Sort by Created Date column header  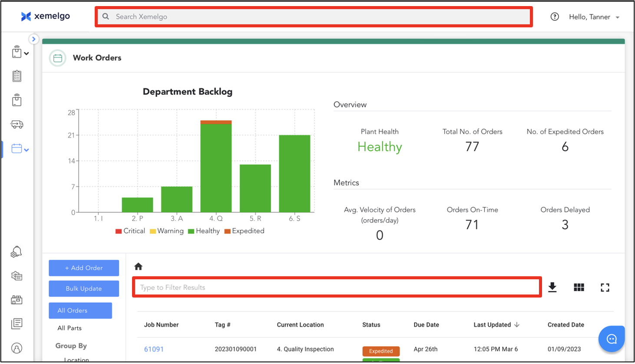click(x=566, y=324)
